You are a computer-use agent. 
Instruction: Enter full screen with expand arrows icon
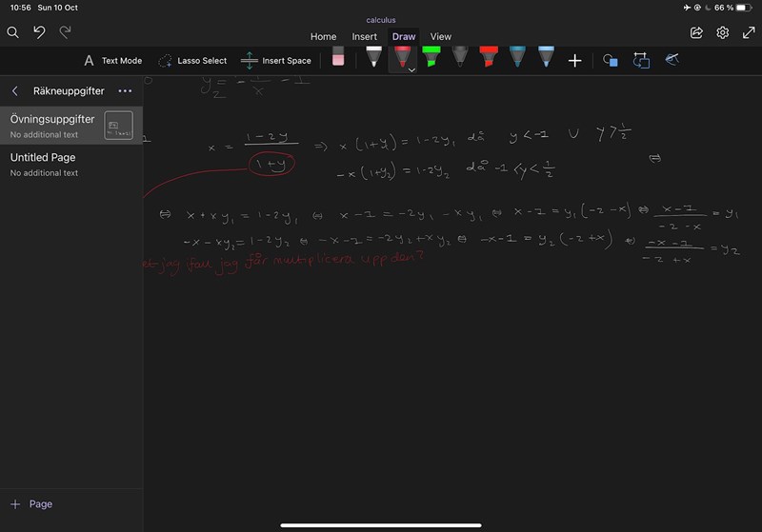tap(749, 32)
